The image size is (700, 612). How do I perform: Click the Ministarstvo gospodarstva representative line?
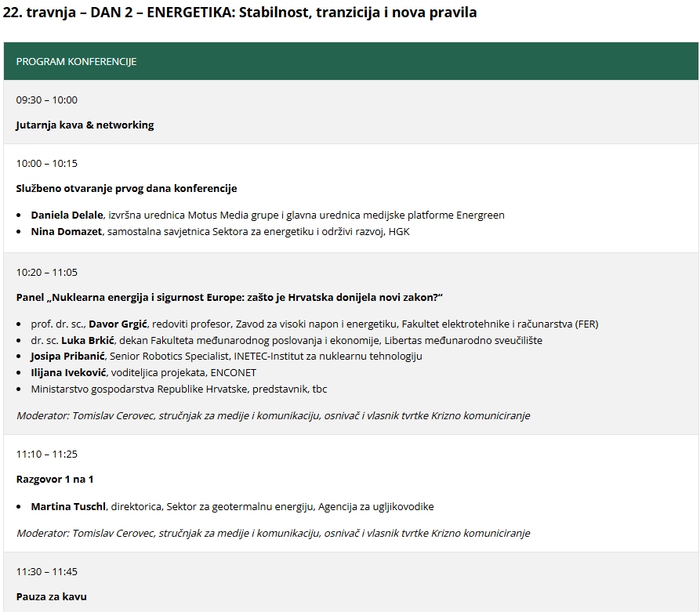(179, 389)
